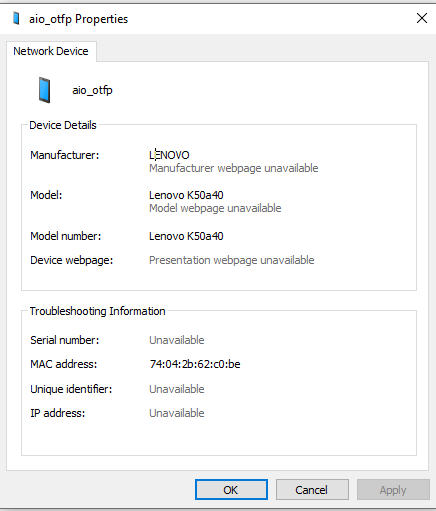
Task: Click the Model: label
Action: pos(46,195)
